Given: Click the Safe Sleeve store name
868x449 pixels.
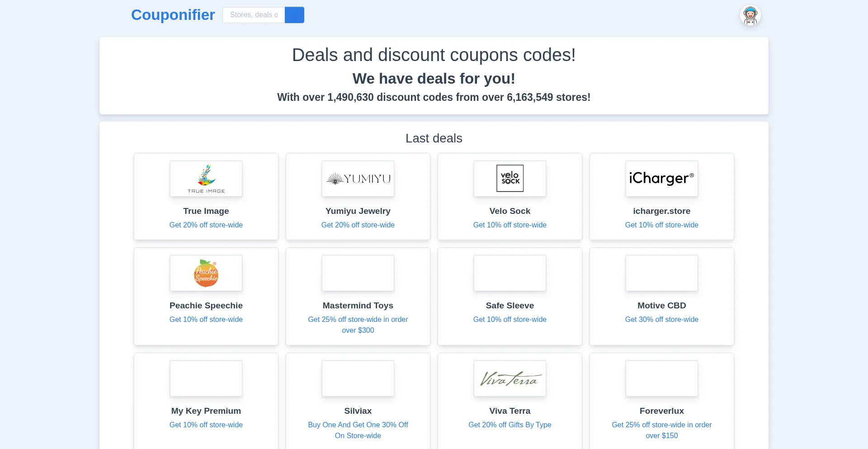Looking at the screenshot, I should tap(510, 306).
